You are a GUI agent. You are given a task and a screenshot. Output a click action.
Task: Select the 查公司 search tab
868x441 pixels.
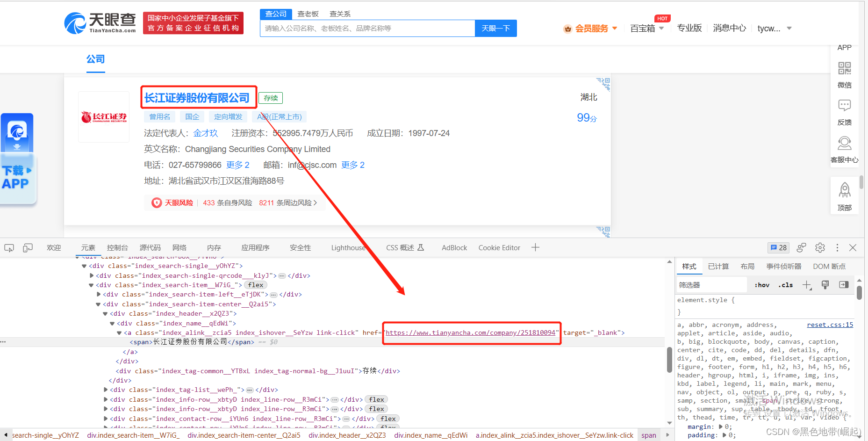(x=276, y=14)
